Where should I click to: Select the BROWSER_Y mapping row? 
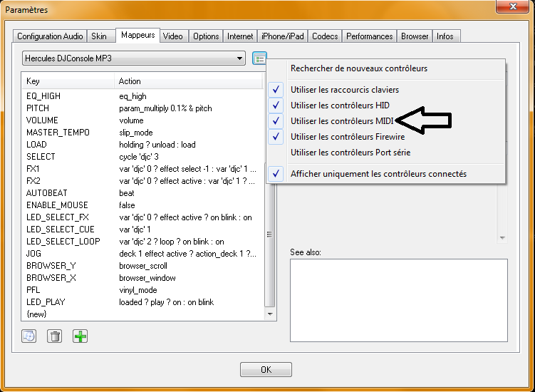coord(143,266)
